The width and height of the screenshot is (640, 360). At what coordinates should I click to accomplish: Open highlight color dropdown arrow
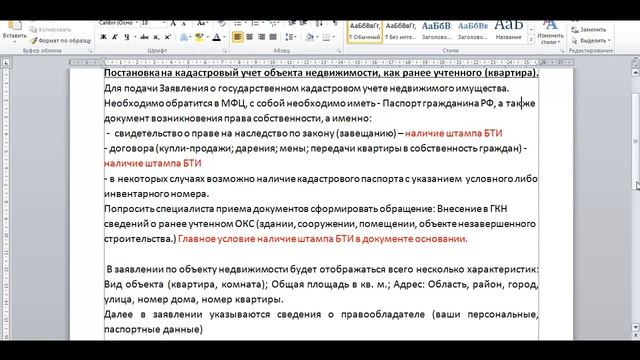click(208, 37)
